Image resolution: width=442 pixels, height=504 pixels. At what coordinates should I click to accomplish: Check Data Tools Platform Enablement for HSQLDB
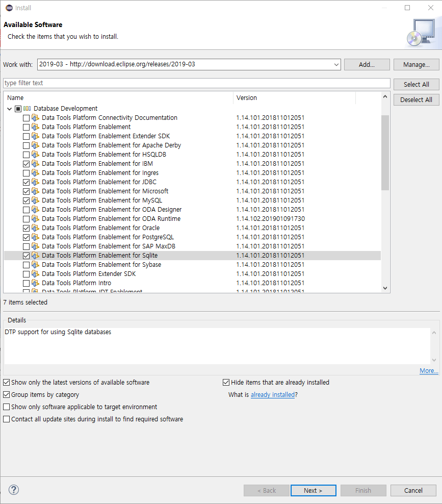26,155
